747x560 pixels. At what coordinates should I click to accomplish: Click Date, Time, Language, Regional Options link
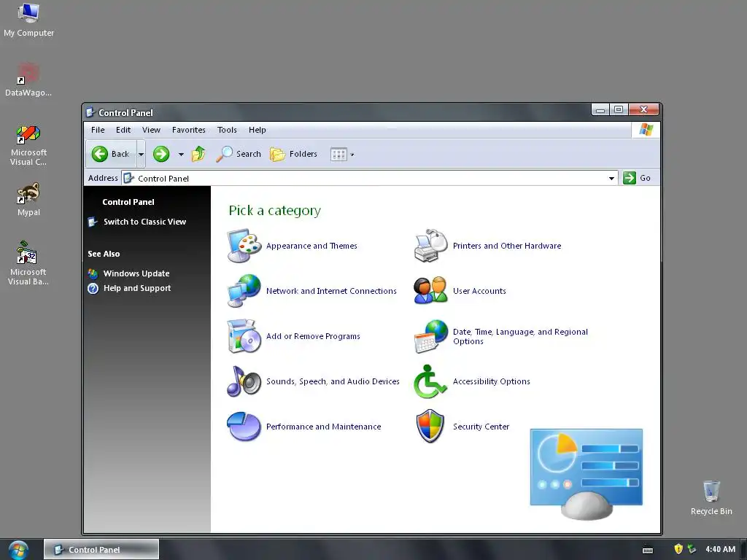pyautogui.click(x=520, y=337)
